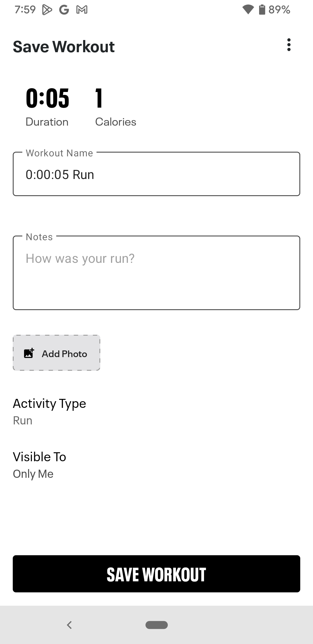The width and height of the screenshot is (313, 644).
Task: Tap the Add Photo button
Action: [57, 353]
